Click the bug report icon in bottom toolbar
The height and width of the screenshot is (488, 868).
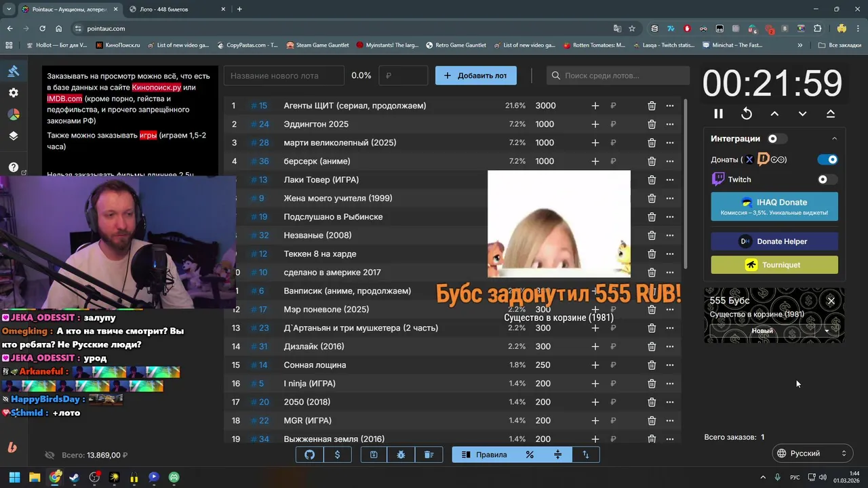pyautogui.click(x=401, y=455)
